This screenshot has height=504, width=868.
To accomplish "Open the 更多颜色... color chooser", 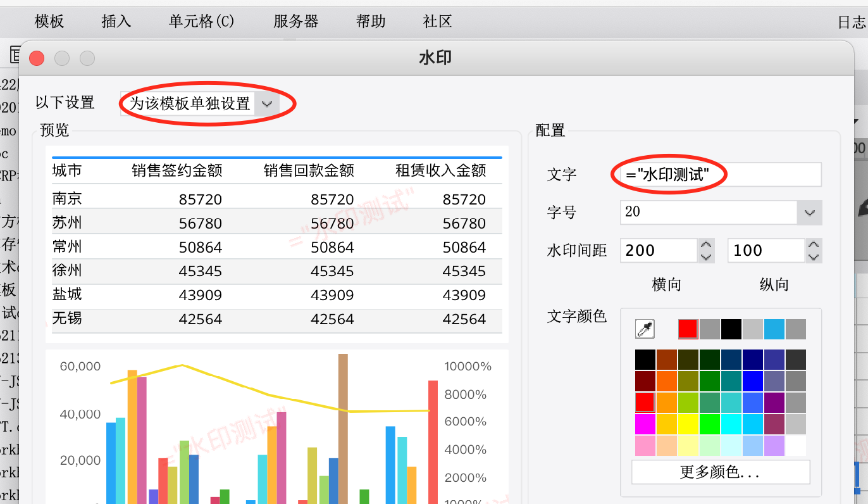I will (721, 472).
